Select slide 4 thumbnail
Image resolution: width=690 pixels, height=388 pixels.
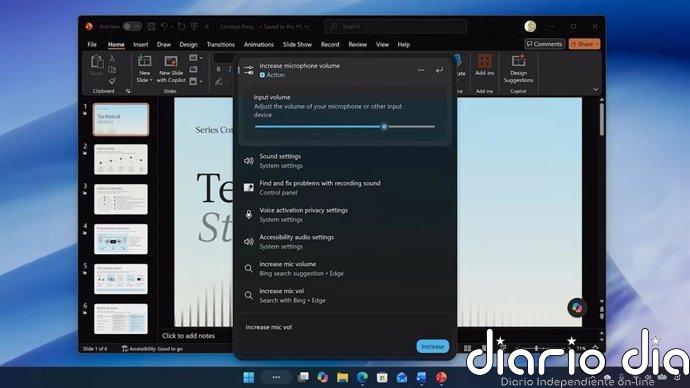click(121, 239)
